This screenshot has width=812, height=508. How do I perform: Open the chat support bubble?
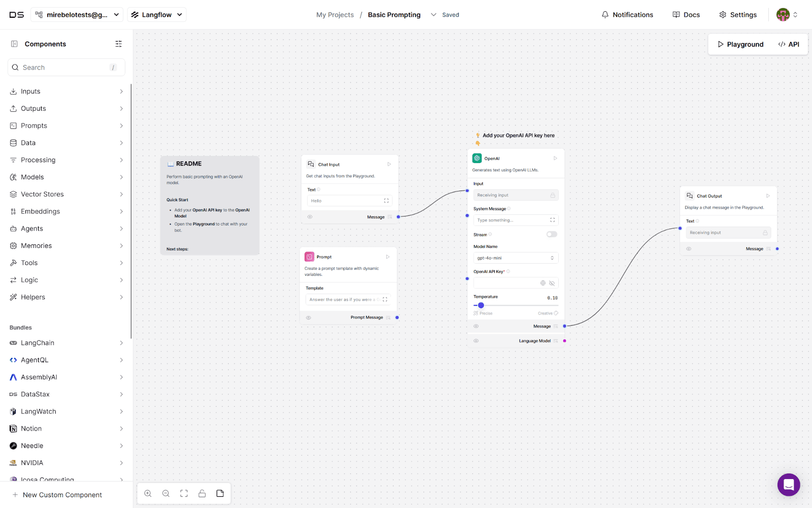point(789,485)
